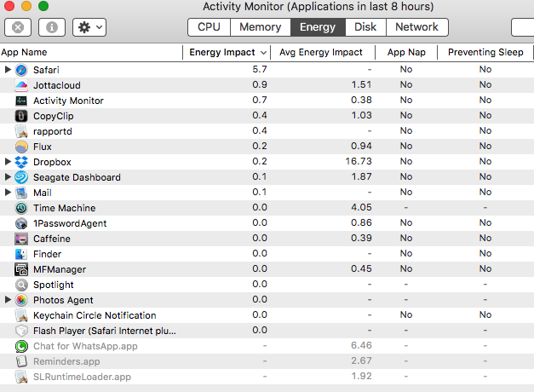Select the Jottacloud app icon

[x=21, y=85]
